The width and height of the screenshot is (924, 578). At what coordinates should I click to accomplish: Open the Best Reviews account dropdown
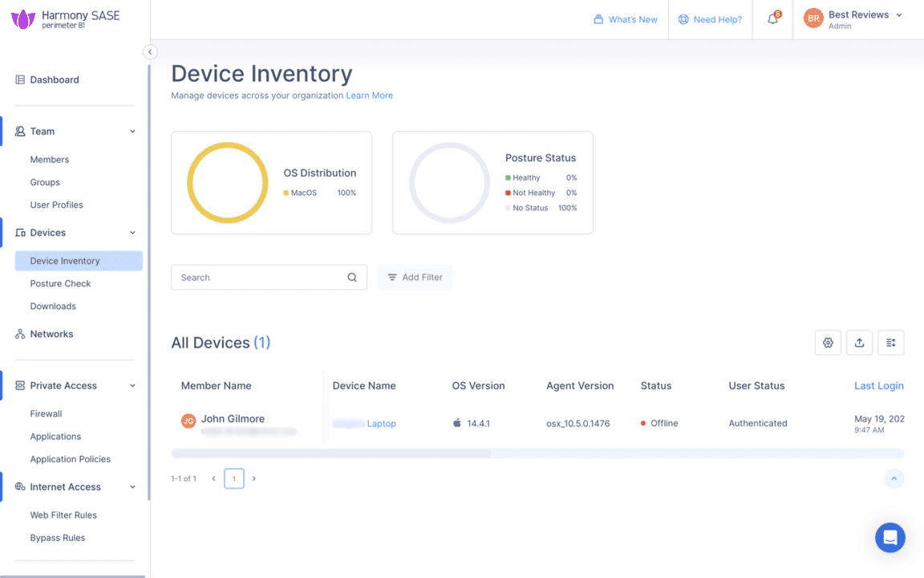(x=854, y=19)
